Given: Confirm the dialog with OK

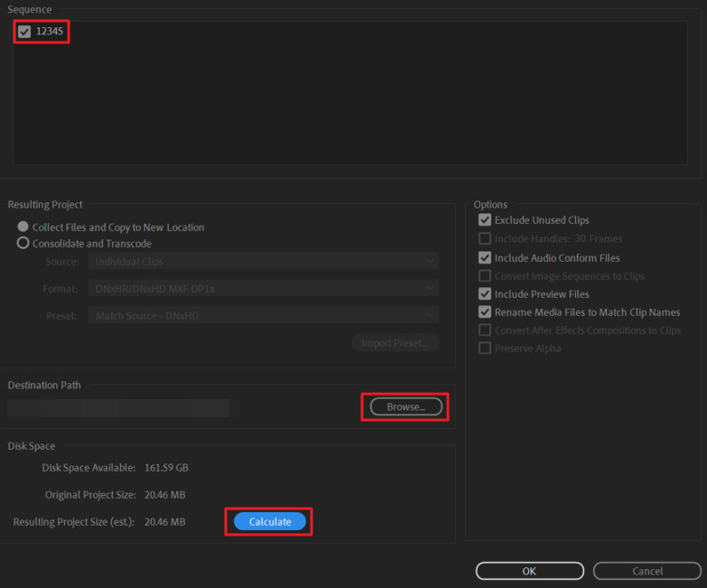Looking at the screenshot, I should [x=529, y=571].
